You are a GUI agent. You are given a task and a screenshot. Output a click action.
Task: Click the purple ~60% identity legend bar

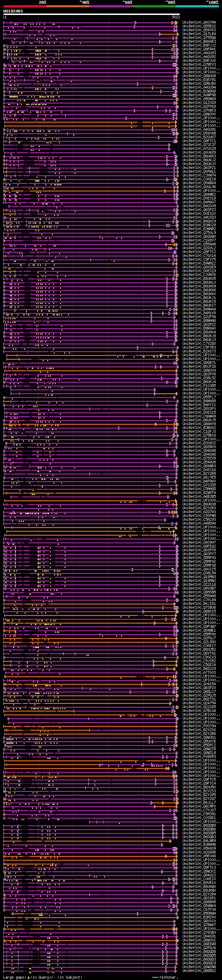pyautogui.click(x=111, y=6)
